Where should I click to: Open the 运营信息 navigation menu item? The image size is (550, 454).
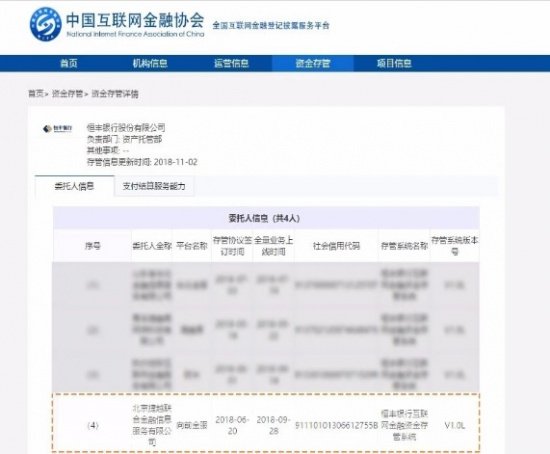(x=232, y=64)
